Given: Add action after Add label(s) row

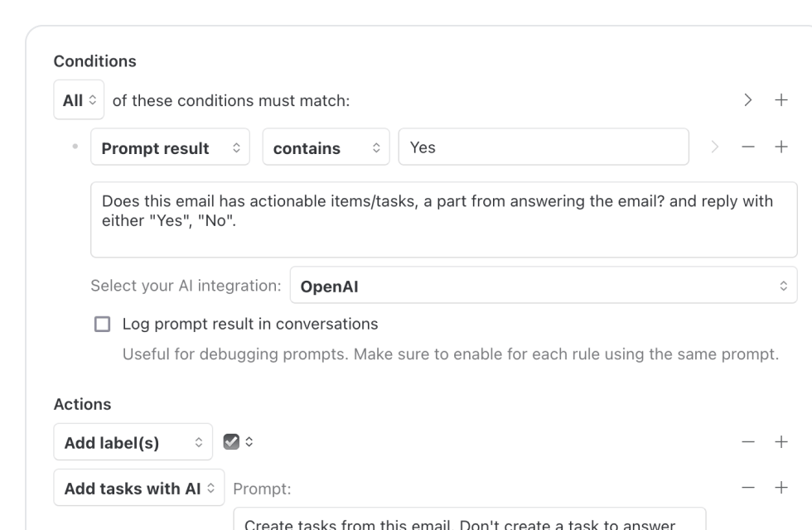Looking at the screenshot, I should tap(781, 442).
